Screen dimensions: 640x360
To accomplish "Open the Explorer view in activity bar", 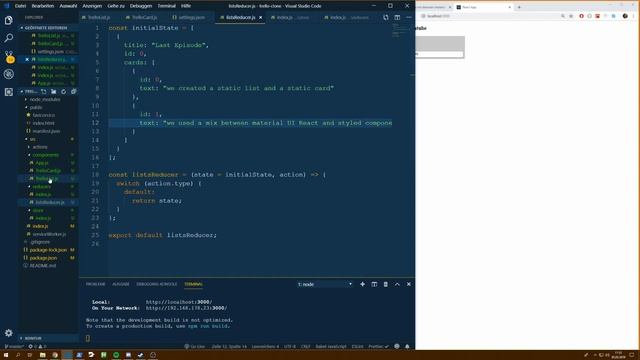I will pos(9,20).
